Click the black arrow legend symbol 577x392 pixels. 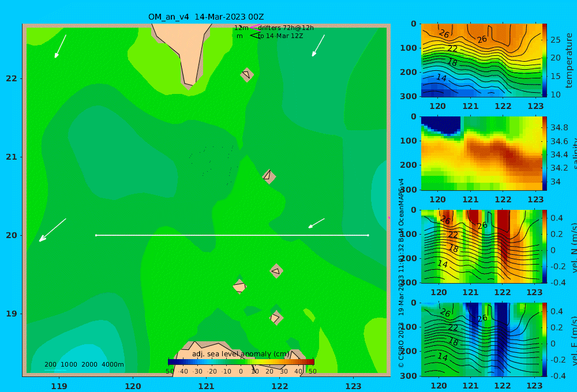[x=255, y=35]
